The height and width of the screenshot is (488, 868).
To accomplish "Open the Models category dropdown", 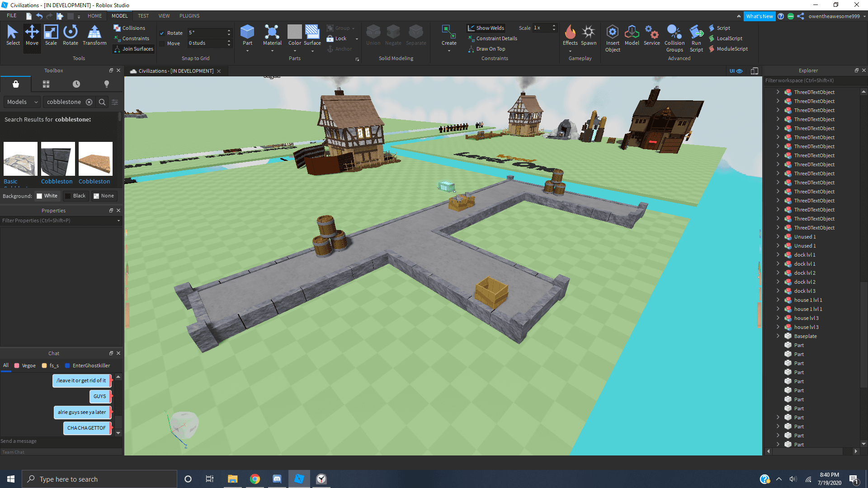I will pos(22,102).
